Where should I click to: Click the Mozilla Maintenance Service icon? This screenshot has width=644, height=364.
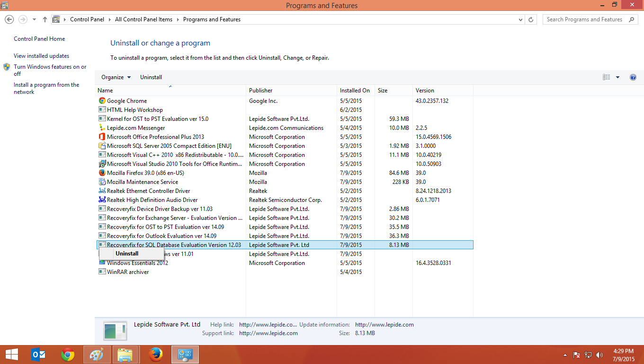(102, 182)
